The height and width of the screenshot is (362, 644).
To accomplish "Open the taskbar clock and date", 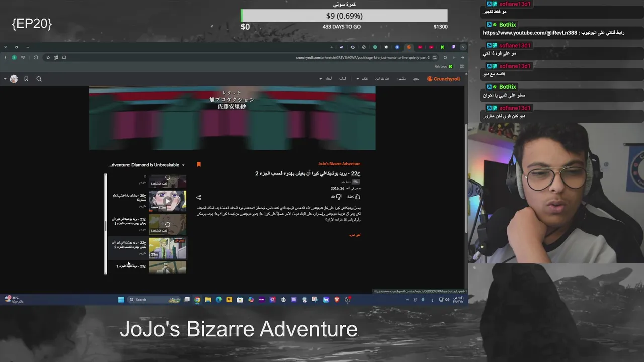I will click(x=459, y=299).
